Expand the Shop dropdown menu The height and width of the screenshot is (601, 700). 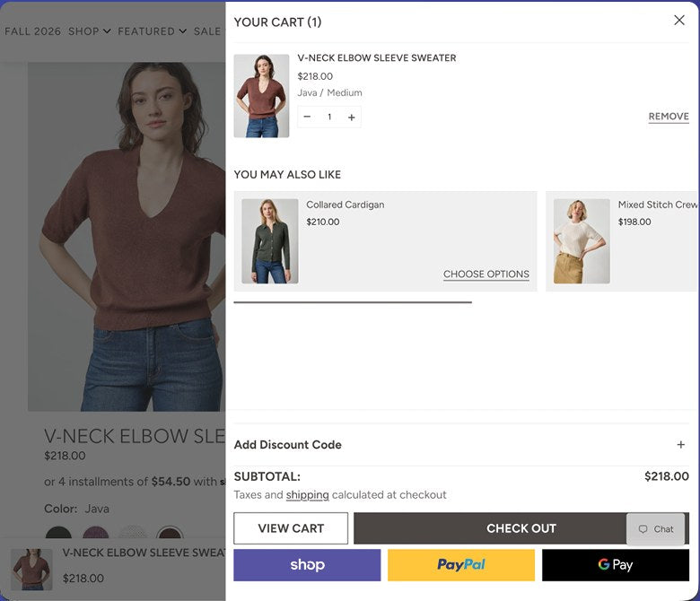[x=89, y=31]
